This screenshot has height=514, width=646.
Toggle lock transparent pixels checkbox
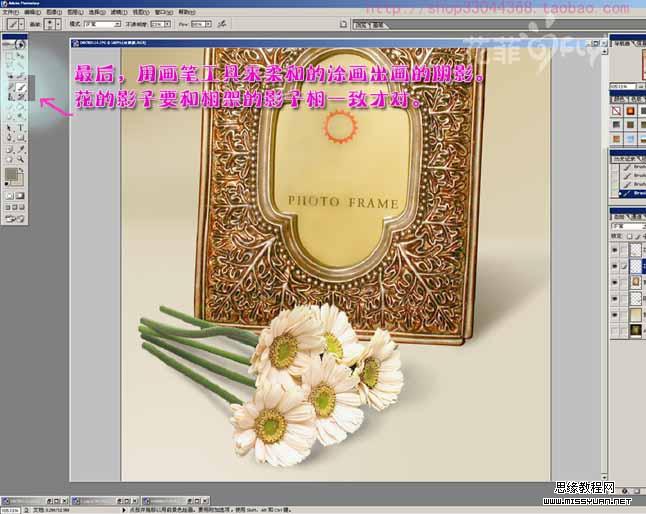pyautogui.click(x=630, y=237)
